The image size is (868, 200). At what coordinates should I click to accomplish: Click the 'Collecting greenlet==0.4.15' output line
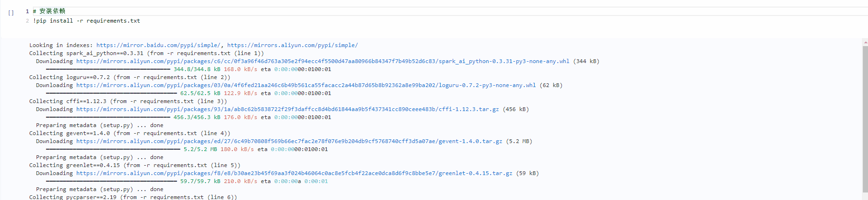pos(134,165)
